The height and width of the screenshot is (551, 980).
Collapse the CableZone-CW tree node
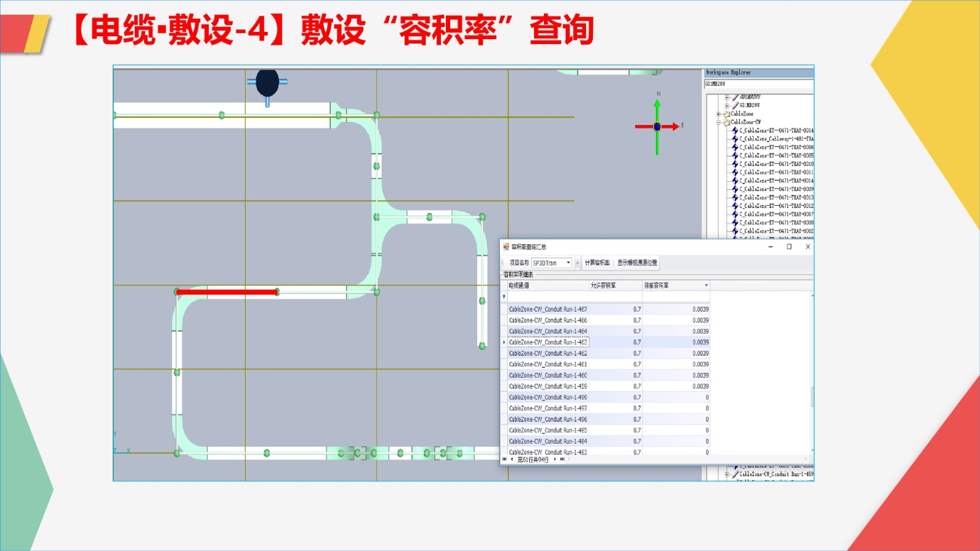coord(718,122)
